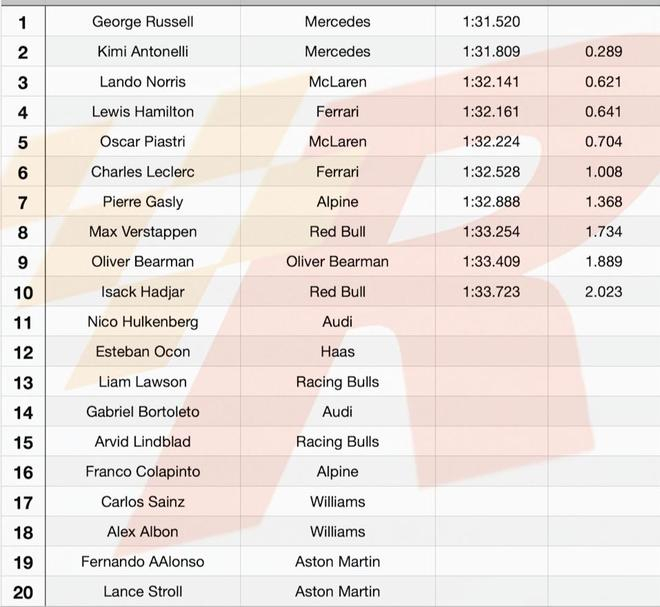Select Charles Leclerc's time 1:32.528
660x607 pixels.
click(491, 171)
